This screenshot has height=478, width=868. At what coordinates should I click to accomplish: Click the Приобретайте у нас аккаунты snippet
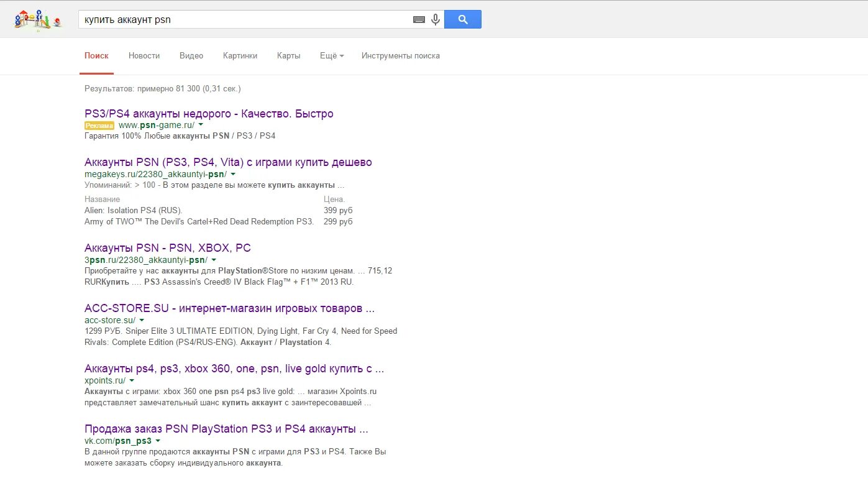239,276
